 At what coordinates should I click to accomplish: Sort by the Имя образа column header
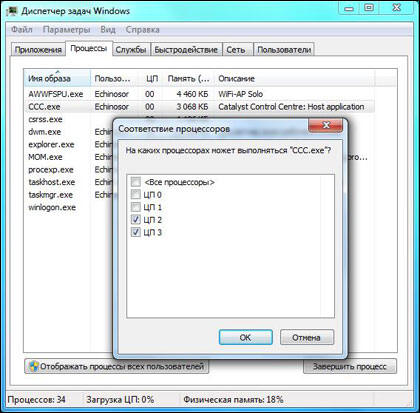[x=57, y=79]
